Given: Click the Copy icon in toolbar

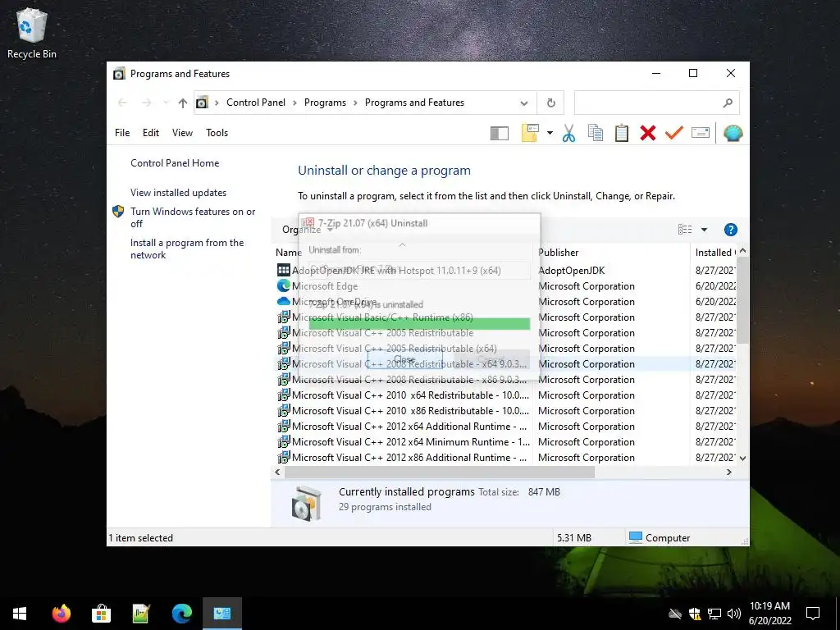Looking at the screenshot, I should [596, 133].
